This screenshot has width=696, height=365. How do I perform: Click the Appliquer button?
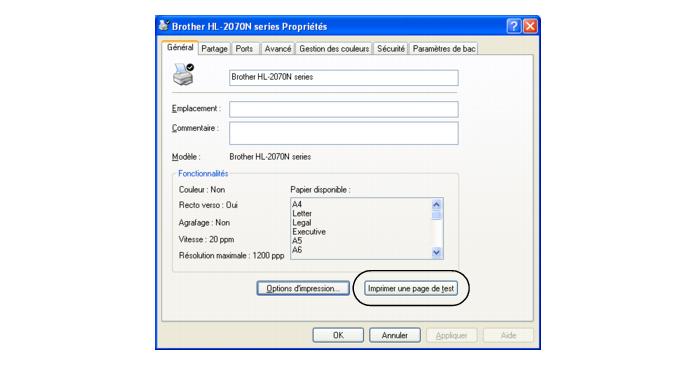(x=451, y=335)
